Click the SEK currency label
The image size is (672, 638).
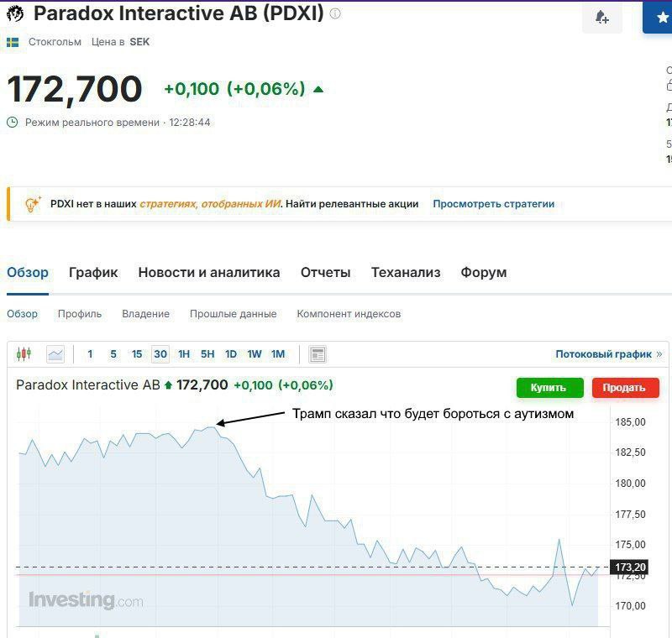[139, 42]
